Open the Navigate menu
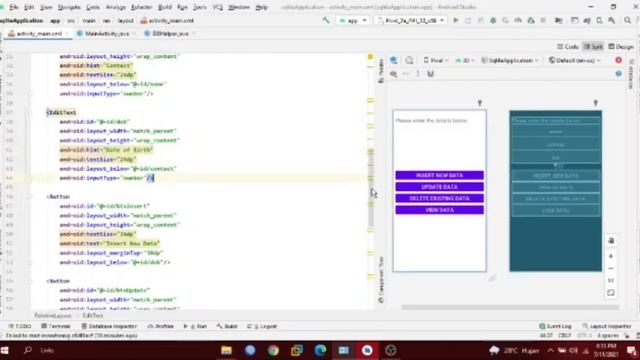This screenshot has height=360, width=640. tap(69, 7)
